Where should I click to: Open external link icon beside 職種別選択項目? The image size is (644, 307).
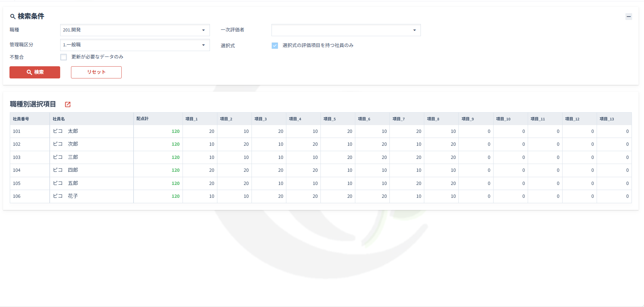pos(68,104)
